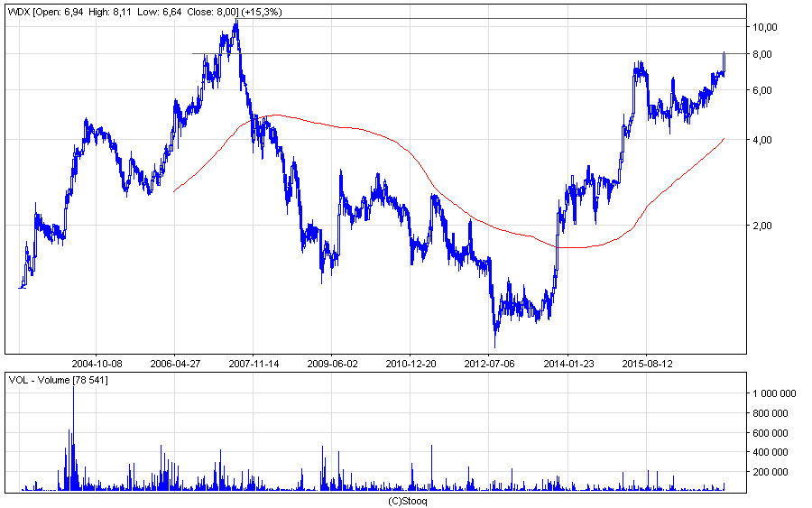Click the 2014-01-23 date label
Screen dimensions: 812x508
point(568,364)
